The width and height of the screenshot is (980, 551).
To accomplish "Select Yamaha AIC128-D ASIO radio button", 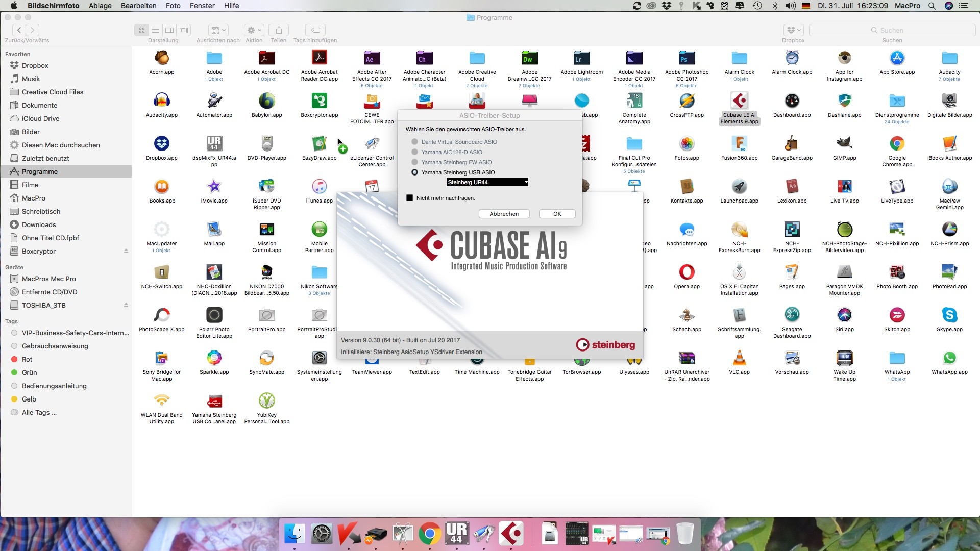I will click(x=414, y=152).
